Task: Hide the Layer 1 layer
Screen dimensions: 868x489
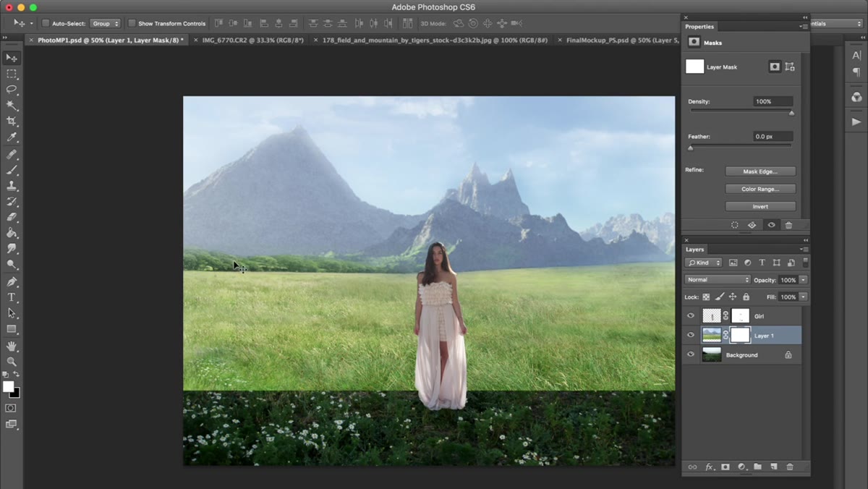Action: (x=691, y=336)
